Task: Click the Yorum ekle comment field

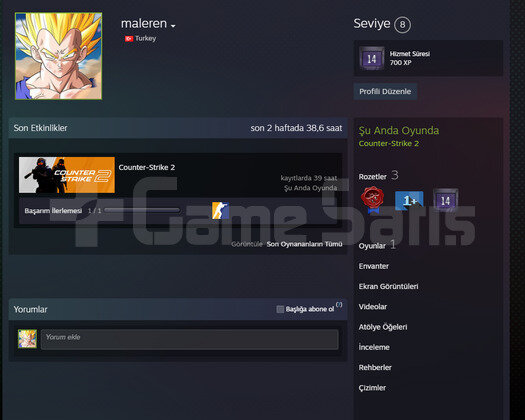Action: tap(190, 339)
